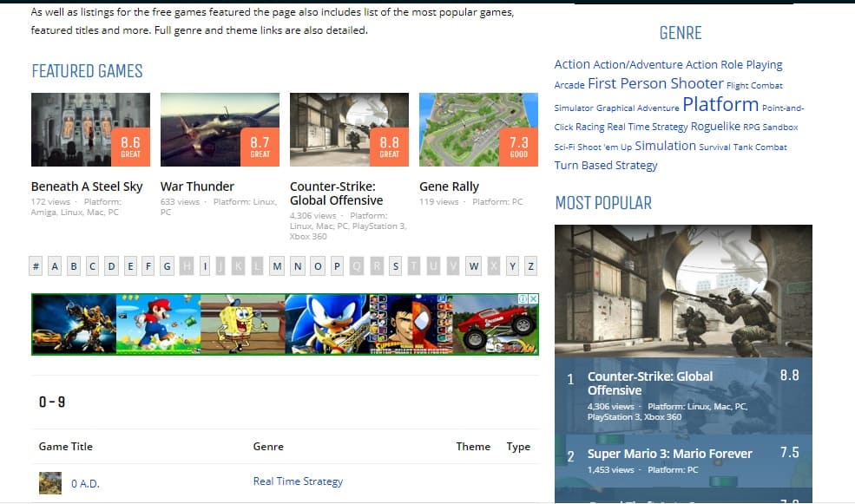The width and height of the screenshot is (855, 504).
Task: Open the Gene Rally title link
Action: click(x=450, y=187)
